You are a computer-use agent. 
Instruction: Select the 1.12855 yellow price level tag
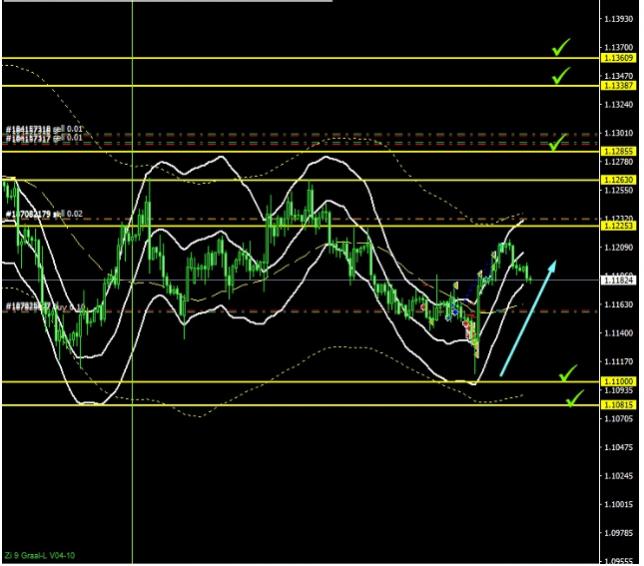click(x=618, y=152)
